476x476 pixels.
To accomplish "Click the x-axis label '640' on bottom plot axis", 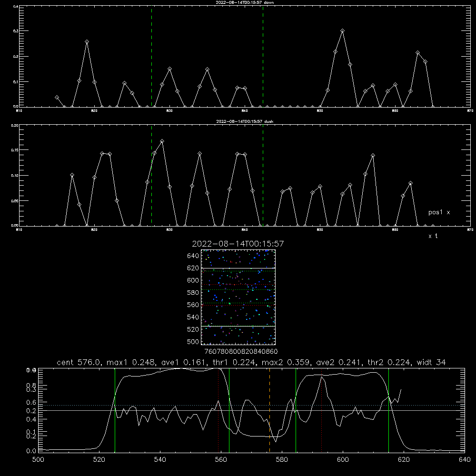I will point(465,460).
